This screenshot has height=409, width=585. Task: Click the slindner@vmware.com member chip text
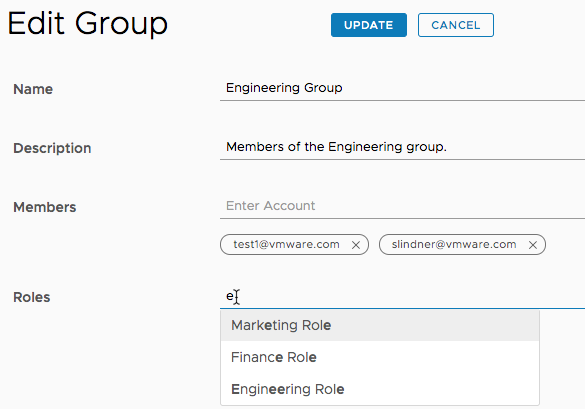tap(454, 244)
